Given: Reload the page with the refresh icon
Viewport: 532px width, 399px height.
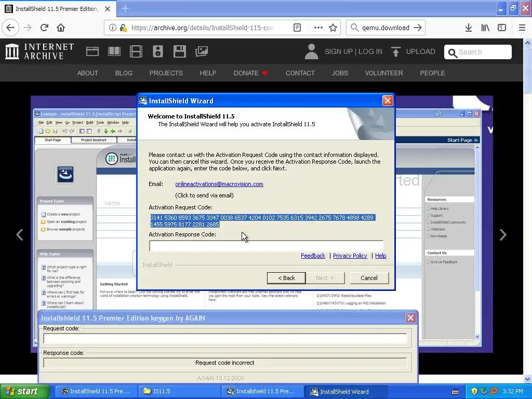Looking at the screenshot, I should point(44,28).
